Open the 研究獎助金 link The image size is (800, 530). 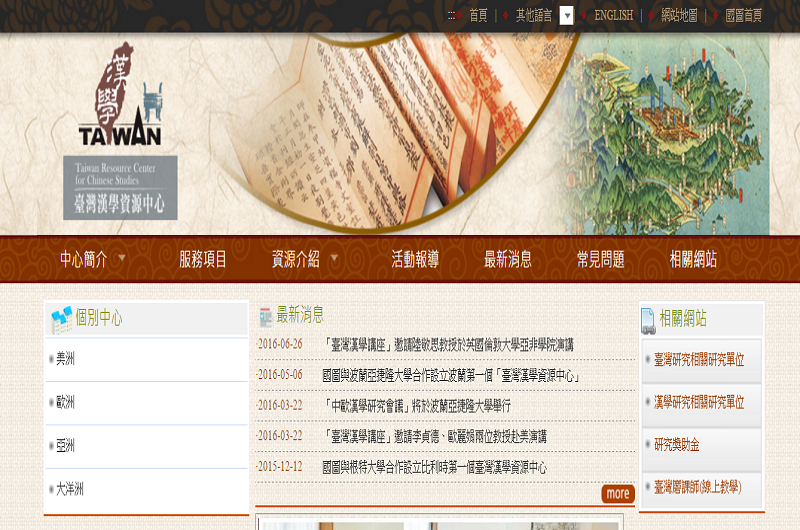(677, 444)
